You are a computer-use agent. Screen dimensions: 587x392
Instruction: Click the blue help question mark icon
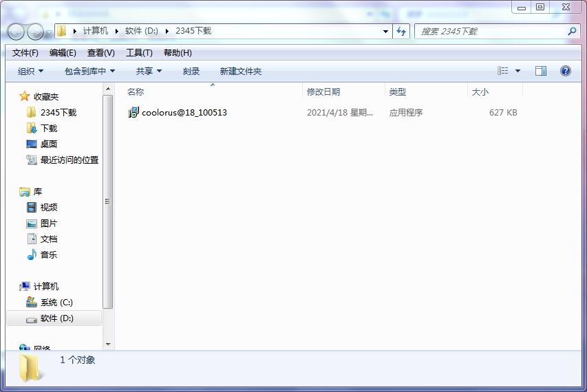[565, 71]
